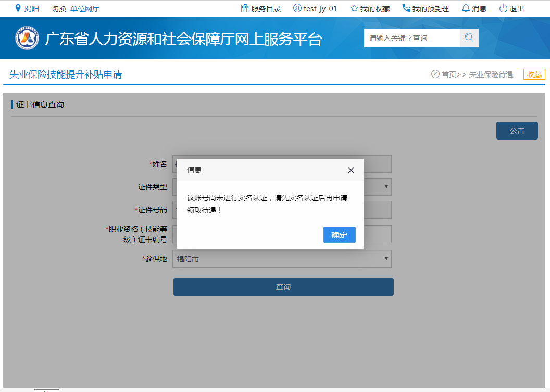Click the dialog message about 实名认证
Screen dimensions: 550x392
(267, 204)
